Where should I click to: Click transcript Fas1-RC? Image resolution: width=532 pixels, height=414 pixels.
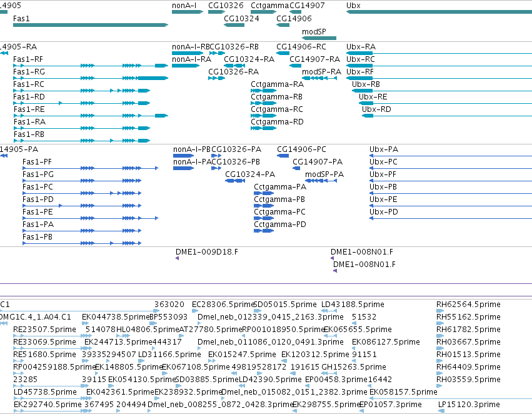tap(81, 91)
